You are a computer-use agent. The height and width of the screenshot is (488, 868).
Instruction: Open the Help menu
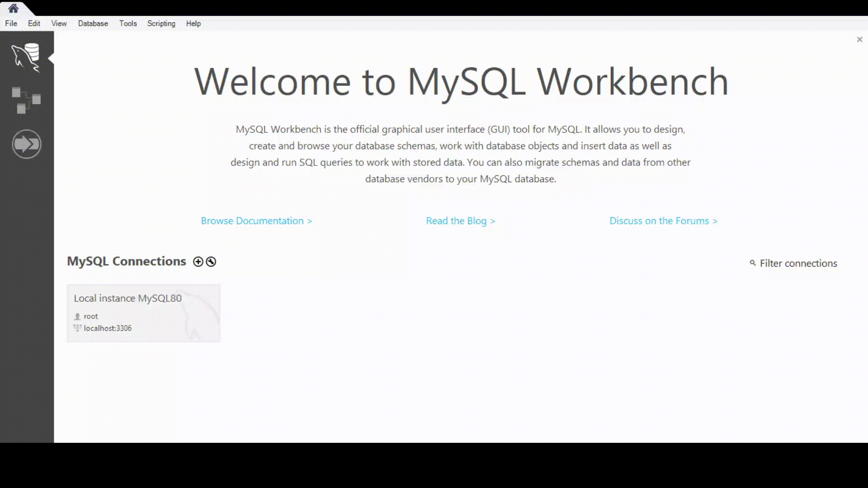click(x=193, y=23)
